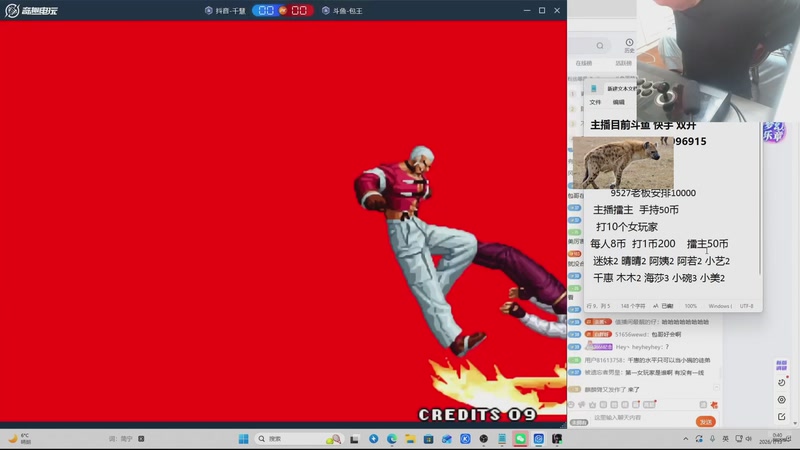Open the WeChat icon in the taskbar
This screenshot has width=800, height=450.
pyautogui.click(x=520, y=439)
